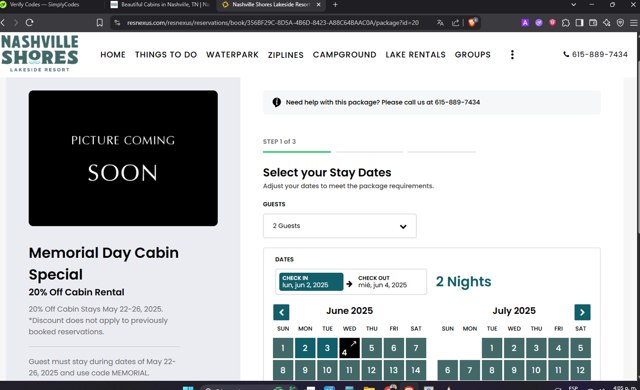640x390 pixels.
Task: Click the translate page icon
Action: (440, 23)
